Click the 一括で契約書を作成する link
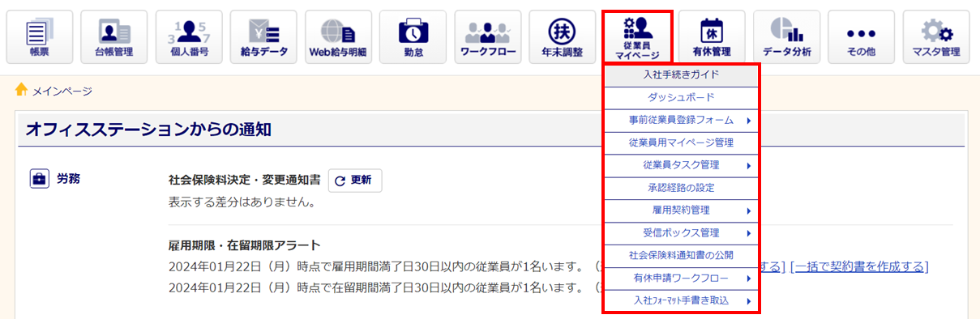The width and height of the screenshot is (980, 319). pyautogui.click(x=860, y=266)
